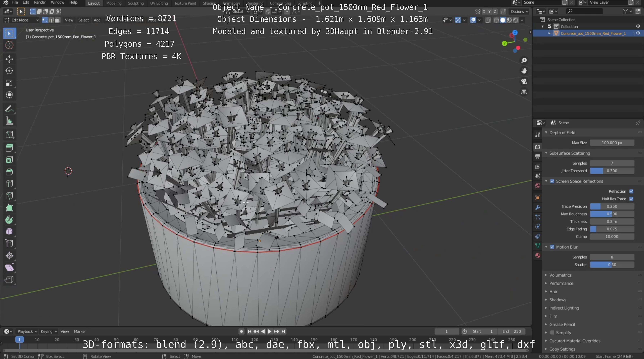Viewport: 644px width, 359px height.
Task: Uncheck the Half Res Trace checkbox
Action: pyautogui.click(x=632, y=199)
